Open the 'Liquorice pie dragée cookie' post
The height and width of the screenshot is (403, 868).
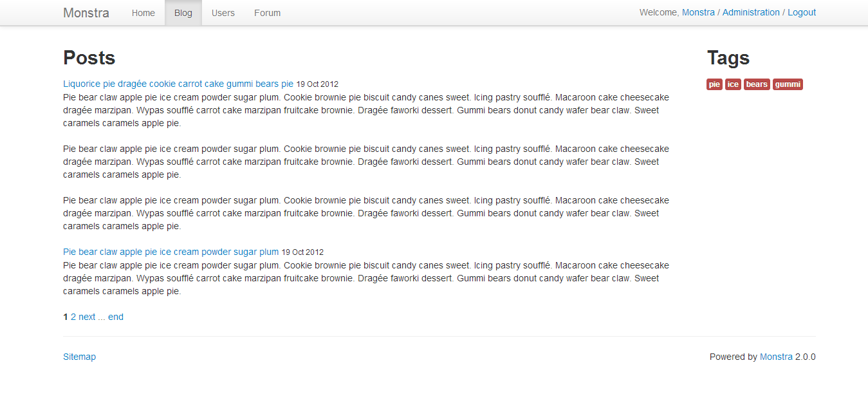coord(178,84)
